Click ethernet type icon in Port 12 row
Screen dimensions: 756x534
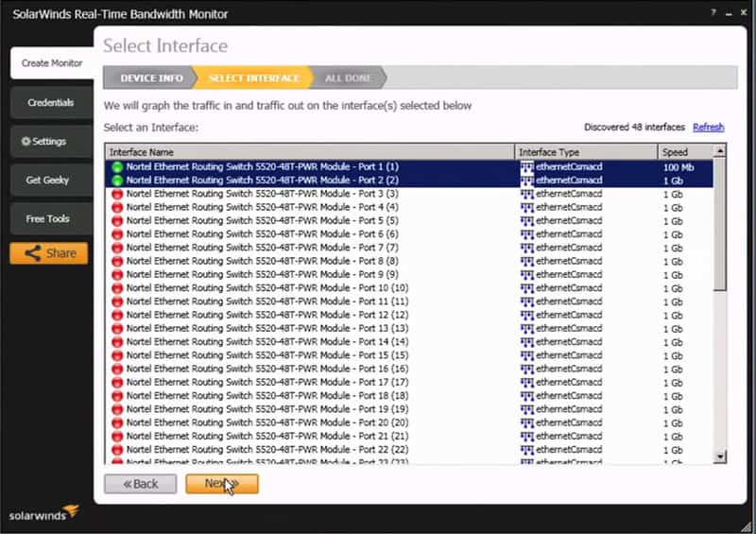pos(527,316)
